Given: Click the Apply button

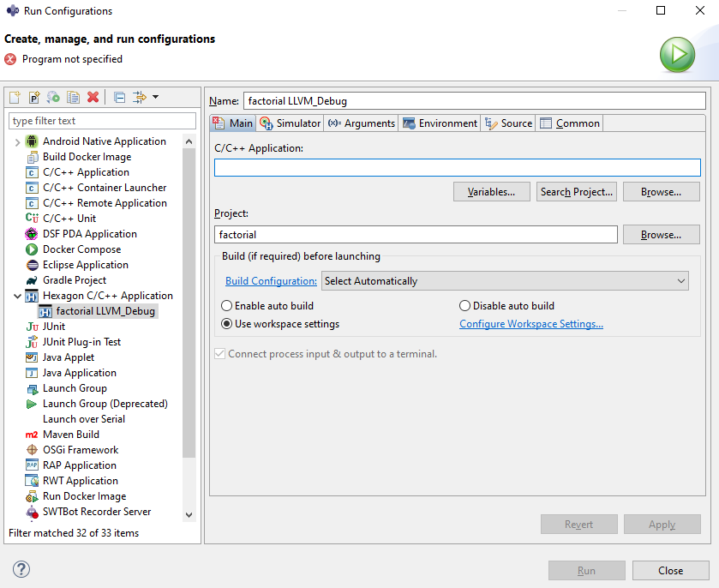Looking at the screenshot, I should [x=662, y=525].
